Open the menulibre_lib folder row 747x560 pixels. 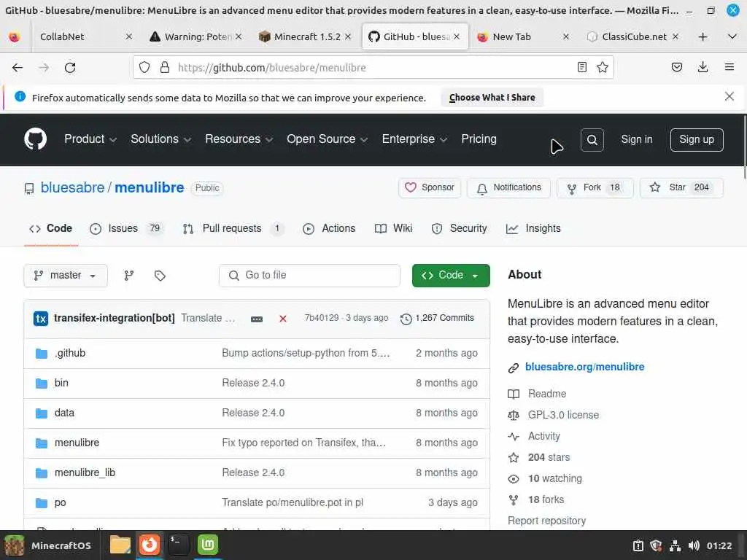[x=256, y=472]
